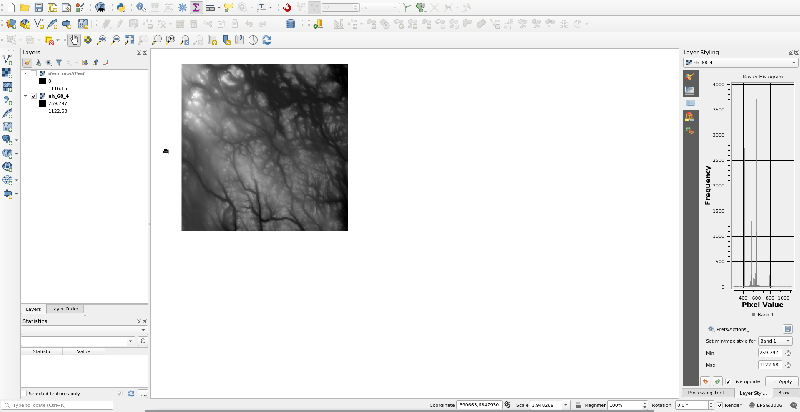This screenshot has height=412, width=800.
Task: Open the Histogram tab in Layer Styling
Action: coord(690,103)
